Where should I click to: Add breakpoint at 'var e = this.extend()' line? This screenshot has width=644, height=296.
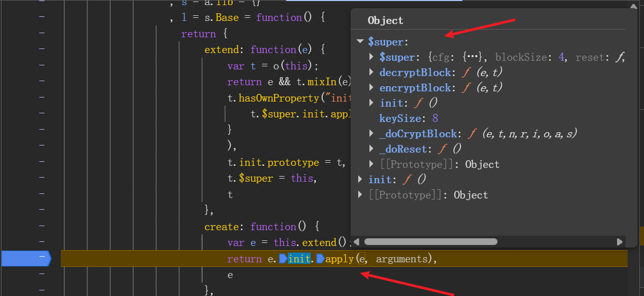coord(41,242)
